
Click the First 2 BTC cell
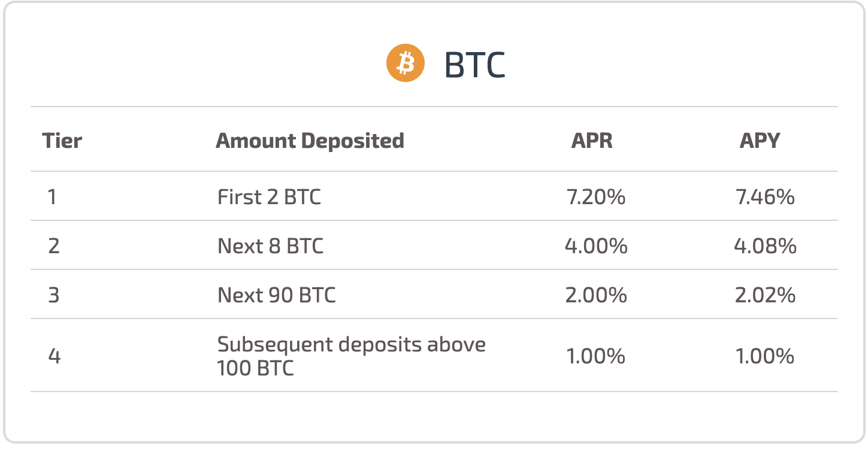point(269,197)
